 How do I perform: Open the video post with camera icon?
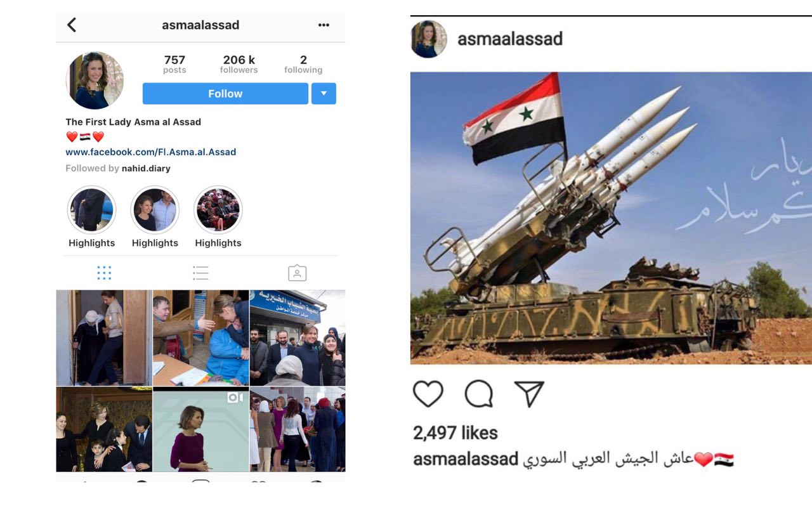(200, 429)
